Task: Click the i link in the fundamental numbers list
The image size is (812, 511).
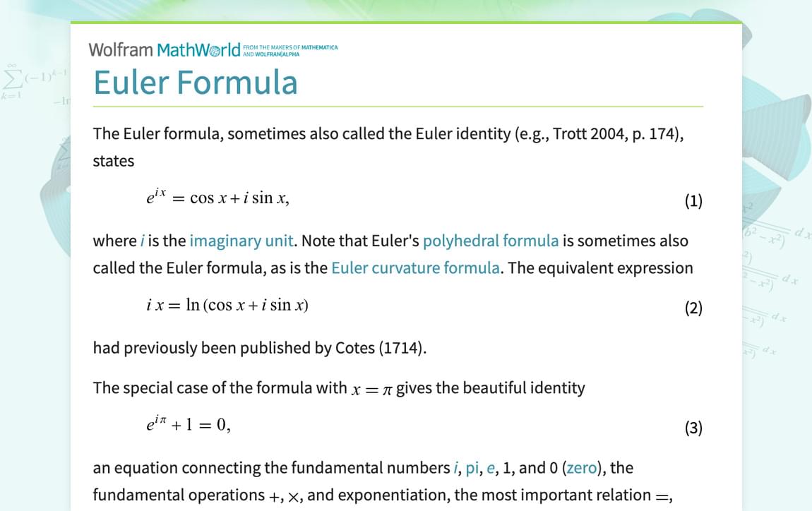Action: pyautogui.click(x=455, y=468)
